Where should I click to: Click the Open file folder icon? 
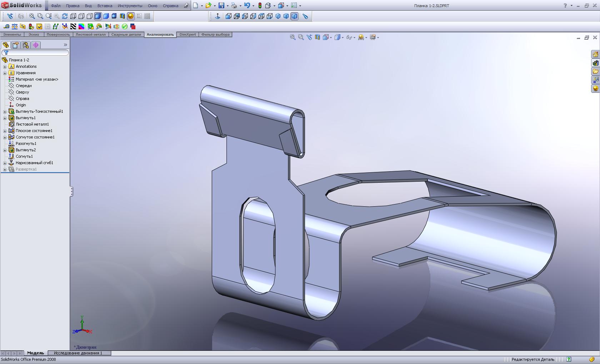click(208, 5)
